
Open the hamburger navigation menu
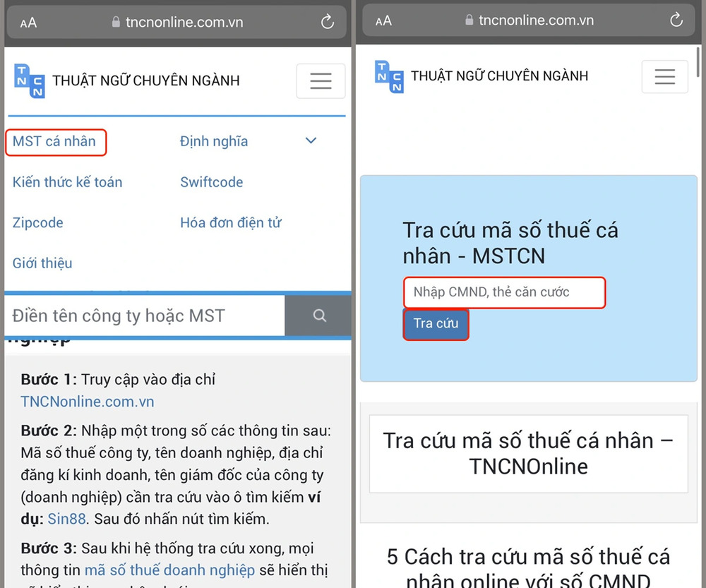click(x=321, y=80)
